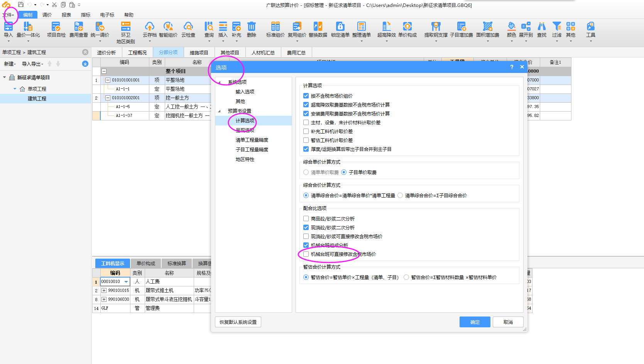
Task: Enable 机械台班可直接修改含税市场价
Action: pyautogui.click(x=306, y=254)
